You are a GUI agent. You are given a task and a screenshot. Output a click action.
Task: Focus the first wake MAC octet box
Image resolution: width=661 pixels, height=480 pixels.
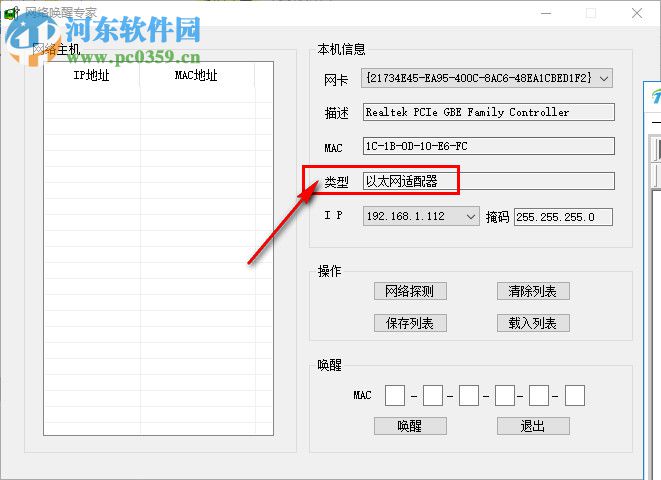coord(395,395)
